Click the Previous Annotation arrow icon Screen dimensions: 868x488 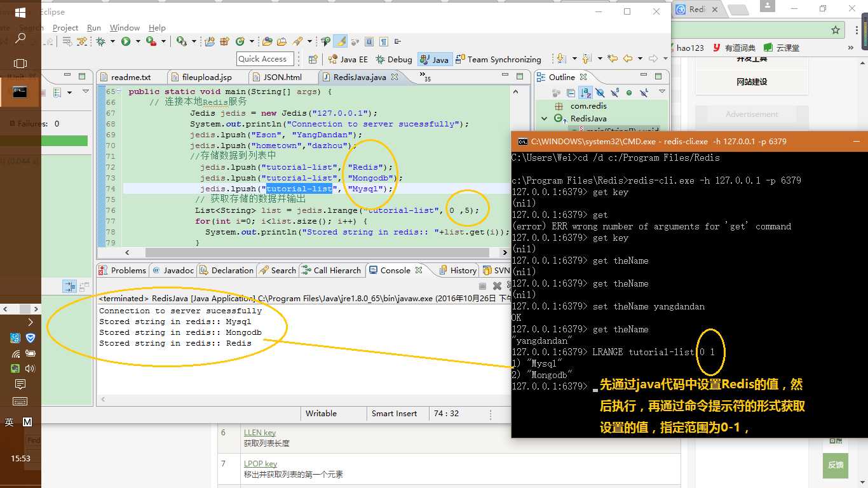click(x=586, y=58)
